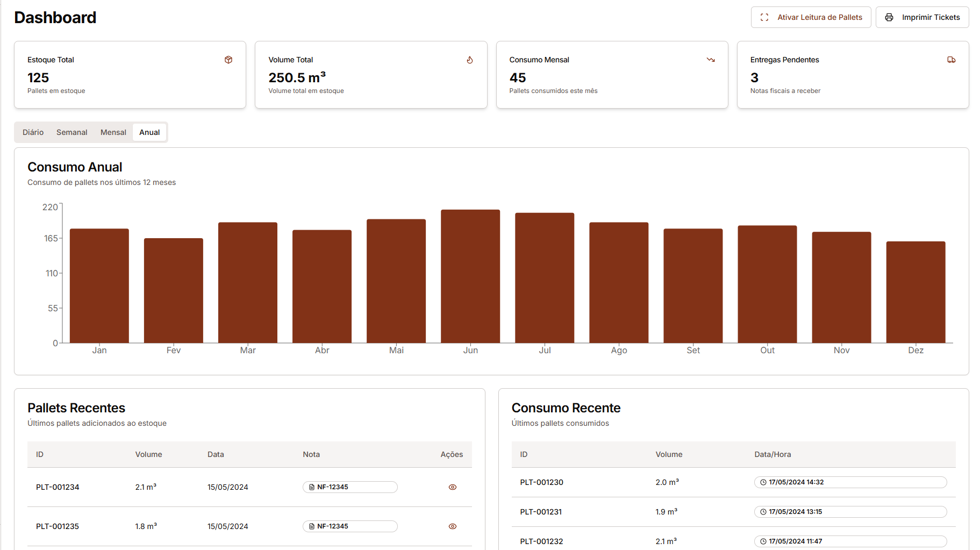Select the Anual view
Screen dimensions: 980x550
(149, 132)
